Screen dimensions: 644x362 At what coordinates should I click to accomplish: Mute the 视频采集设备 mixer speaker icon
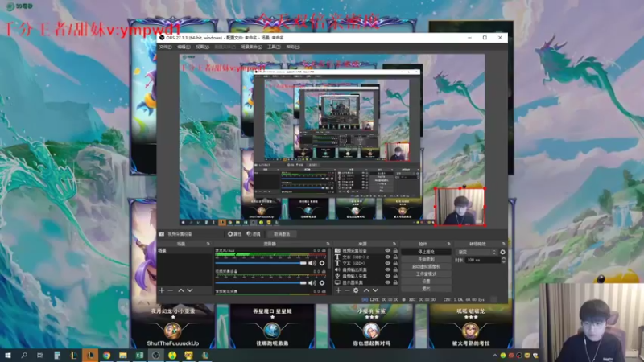coord(312,283)
